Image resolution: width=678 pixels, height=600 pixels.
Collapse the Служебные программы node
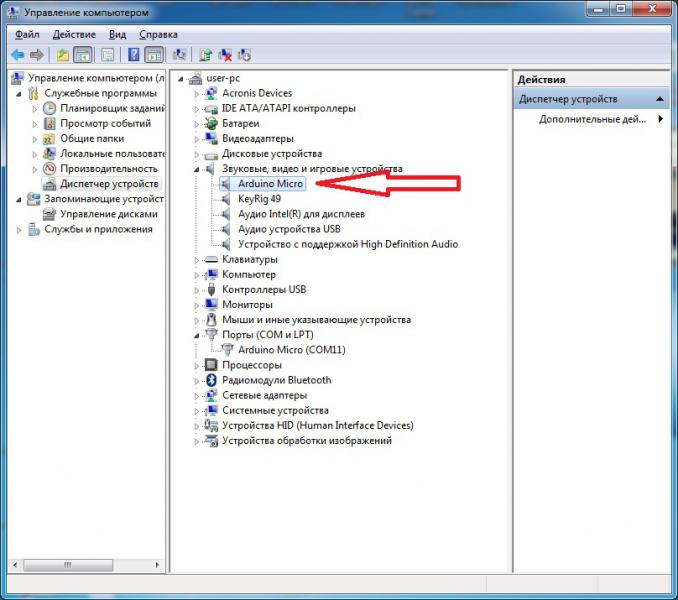(19, 94)
